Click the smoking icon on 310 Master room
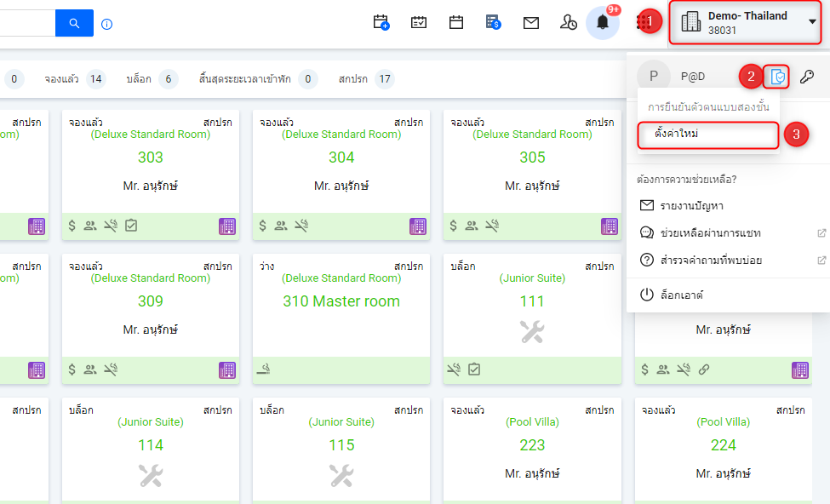Viewport: 830px width, 504px height. (264, 369)
